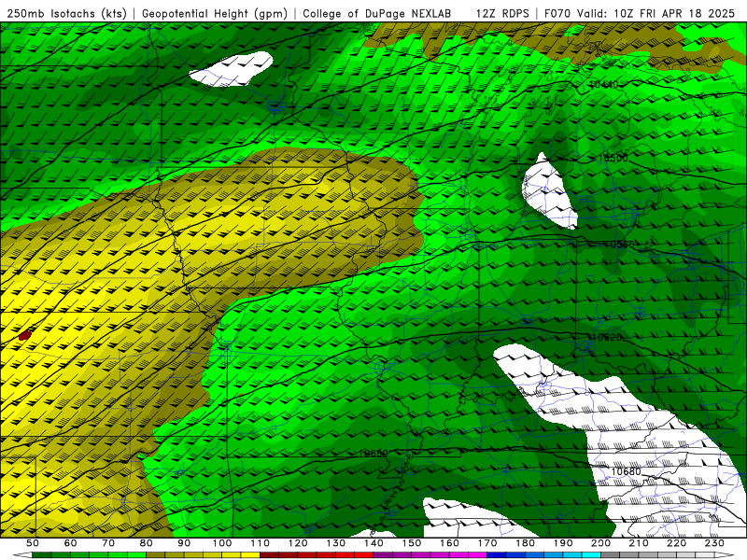The height and width of the screenshot is (560, 747).
Task: Click the 50 value on the color scale
Action: tap(33, 543)
